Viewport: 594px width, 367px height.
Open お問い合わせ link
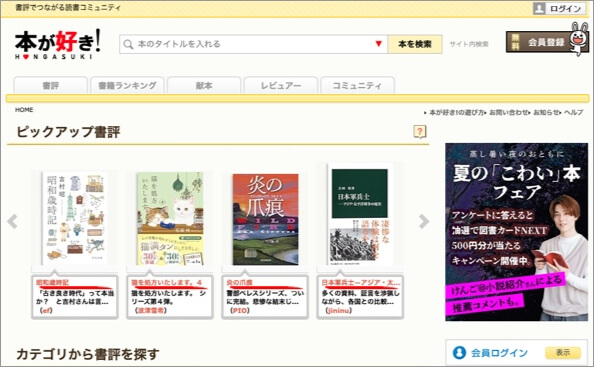coord(508,112)
